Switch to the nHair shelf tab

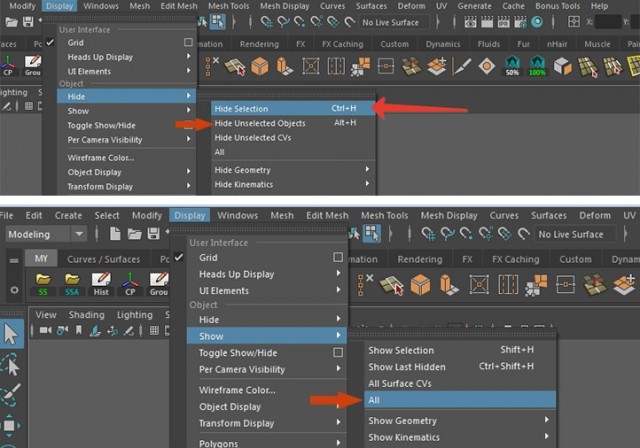[x=557, y=44]
